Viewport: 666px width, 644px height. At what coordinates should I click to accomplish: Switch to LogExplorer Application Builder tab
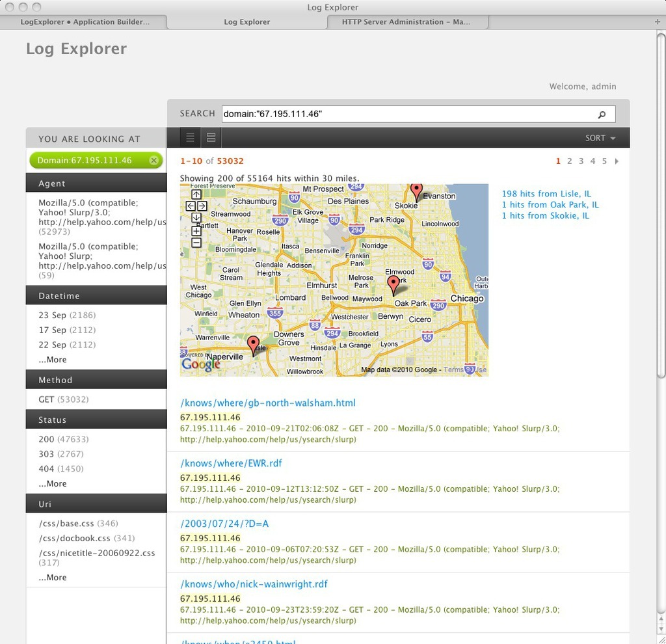pos(85,21)
